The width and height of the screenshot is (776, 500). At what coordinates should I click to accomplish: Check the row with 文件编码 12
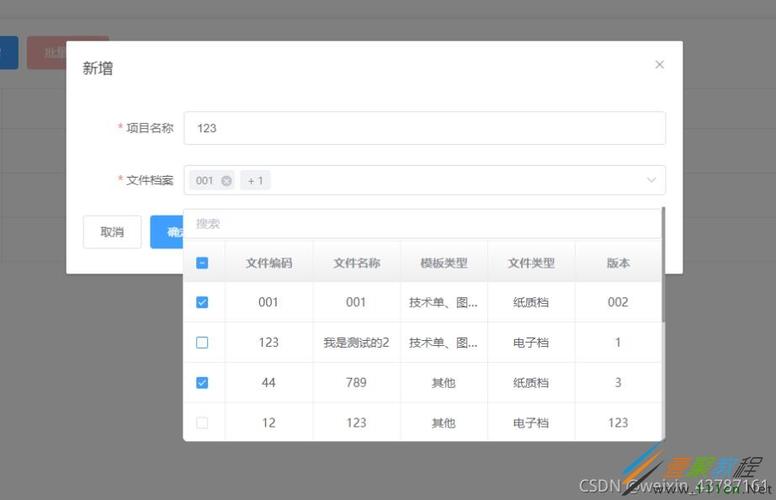[x=202, y=423]
